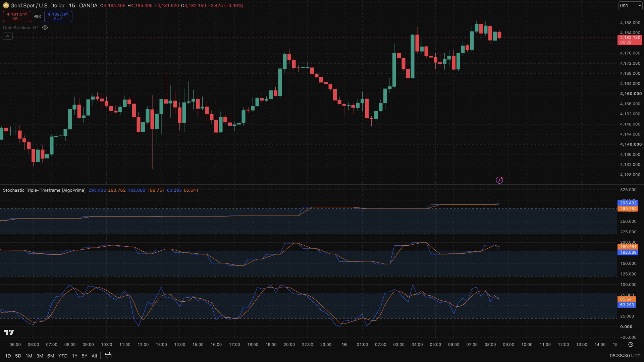The height and width of the screenshot is (362, 644).
Task: Select the 6M time range
Action: point(51,356)
